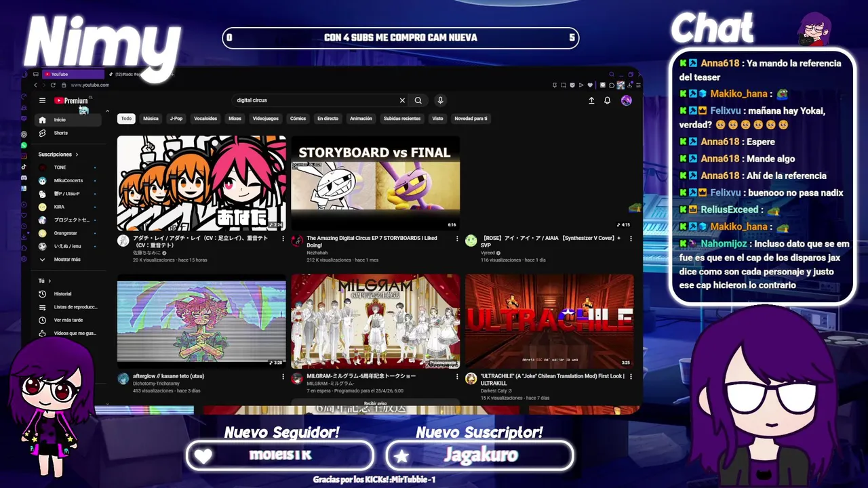
Task: Go to Inicio in YouTube sidebar
Action: tap(68, 120)
